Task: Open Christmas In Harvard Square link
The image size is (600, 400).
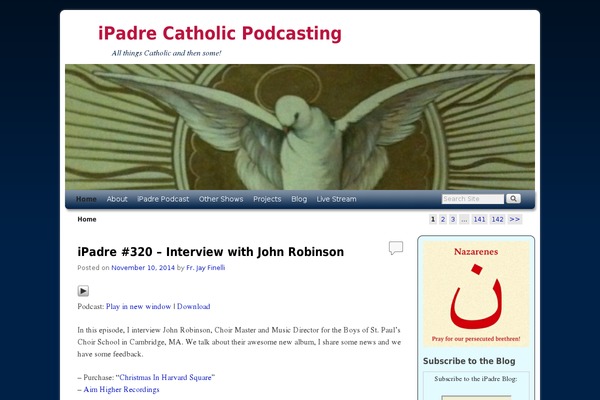Action: 165,377
